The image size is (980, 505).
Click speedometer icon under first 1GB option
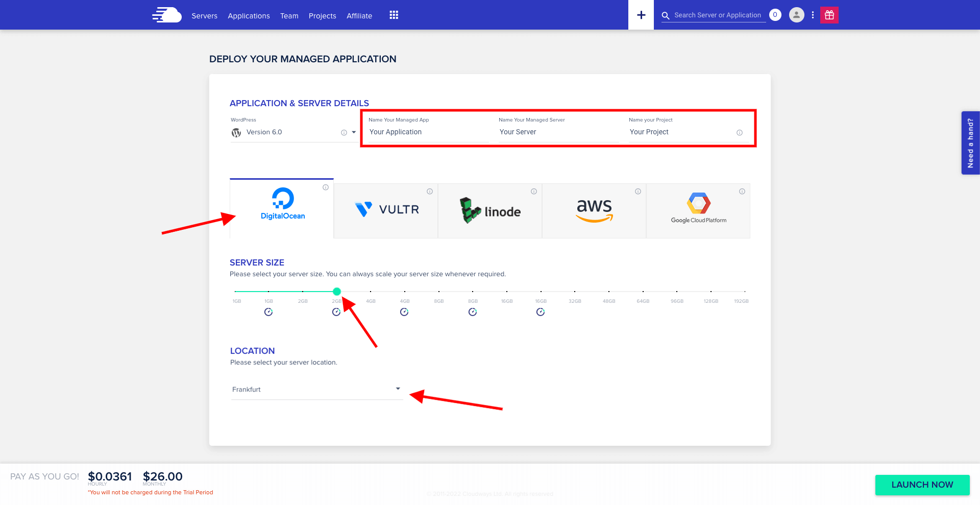[268, 312]
